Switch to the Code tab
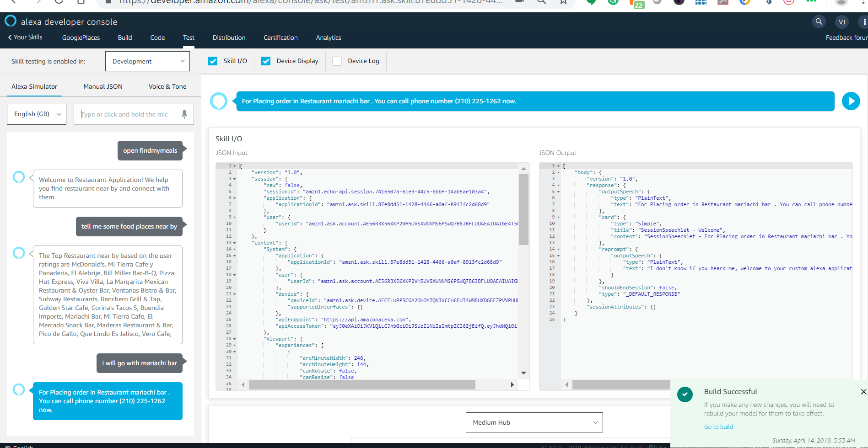 157,37
